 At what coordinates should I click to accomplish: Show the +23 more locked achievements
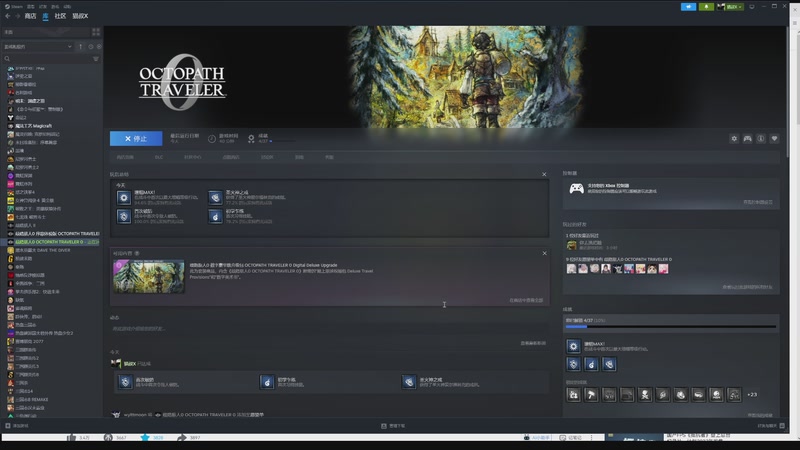752,394
